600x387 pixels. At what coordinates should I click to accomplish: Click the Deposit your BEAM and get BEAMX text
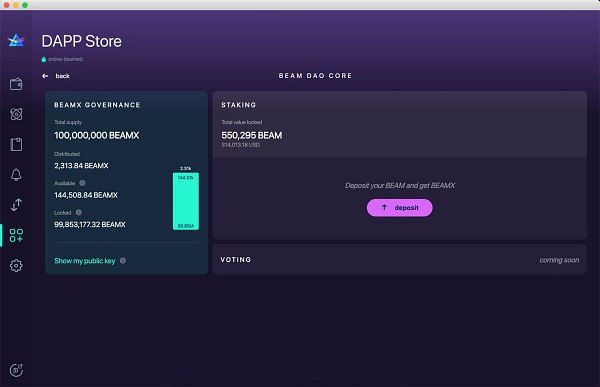[400, 185]
